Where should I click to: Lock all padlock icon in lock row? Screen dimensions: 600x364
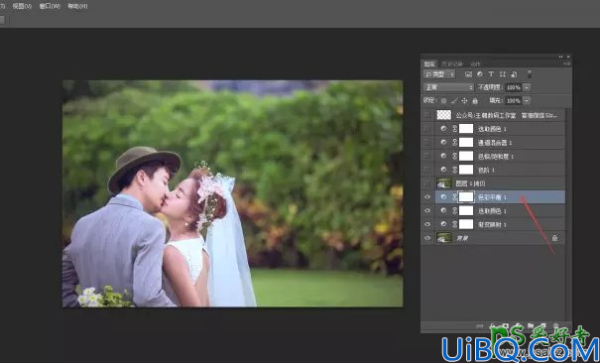click(x=475, y=101)
